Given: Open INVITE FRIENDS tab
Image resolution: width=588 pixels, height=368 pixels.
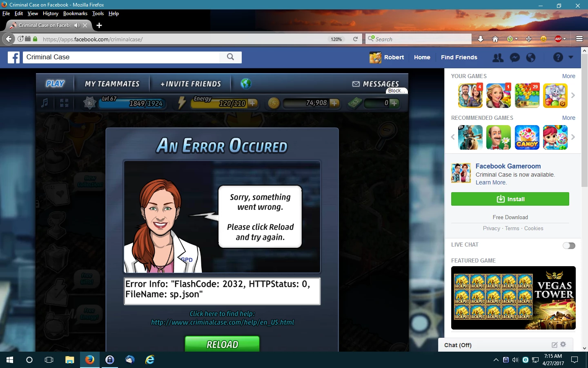Looking at the screenshot, I should (x=191, y=84).
